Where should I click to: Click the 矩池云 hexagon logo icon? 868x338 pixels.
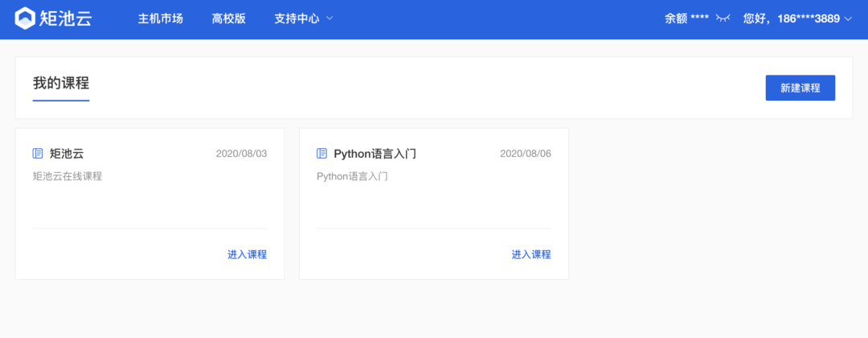(25, 19)
